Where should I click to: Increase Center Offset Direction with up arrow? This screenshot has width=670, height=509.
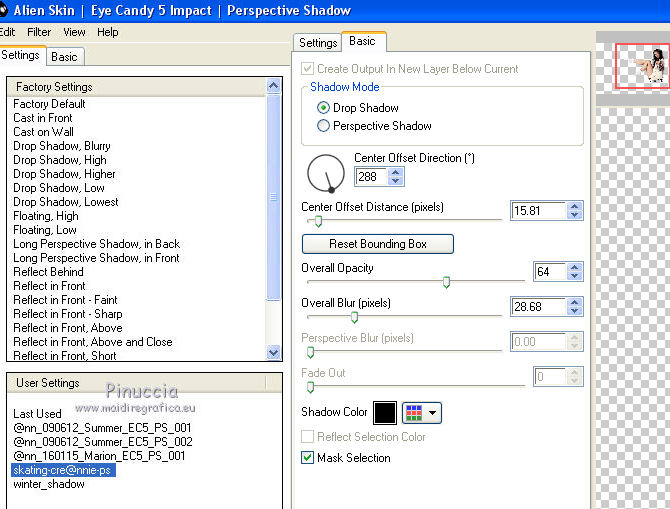click(x=396, y=172)
